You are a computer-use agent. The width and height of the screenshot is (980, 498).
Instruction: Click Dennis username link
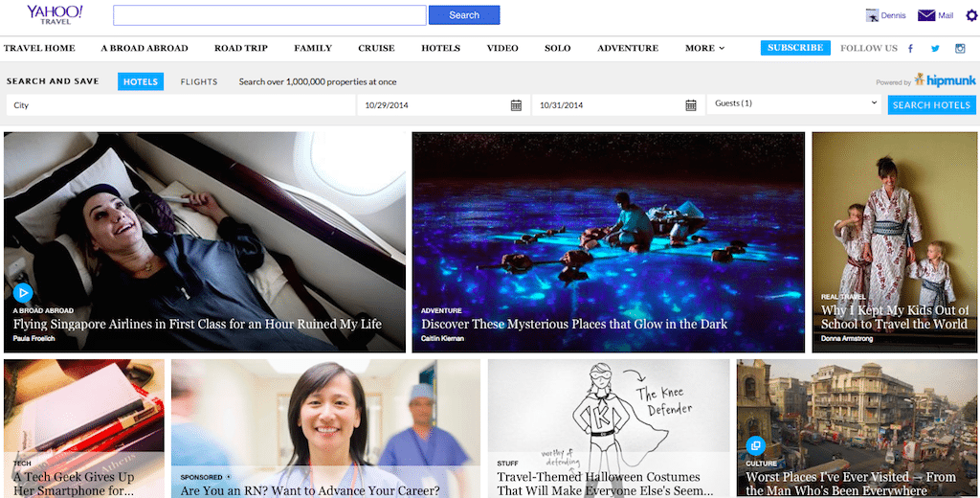click(893, 15)
